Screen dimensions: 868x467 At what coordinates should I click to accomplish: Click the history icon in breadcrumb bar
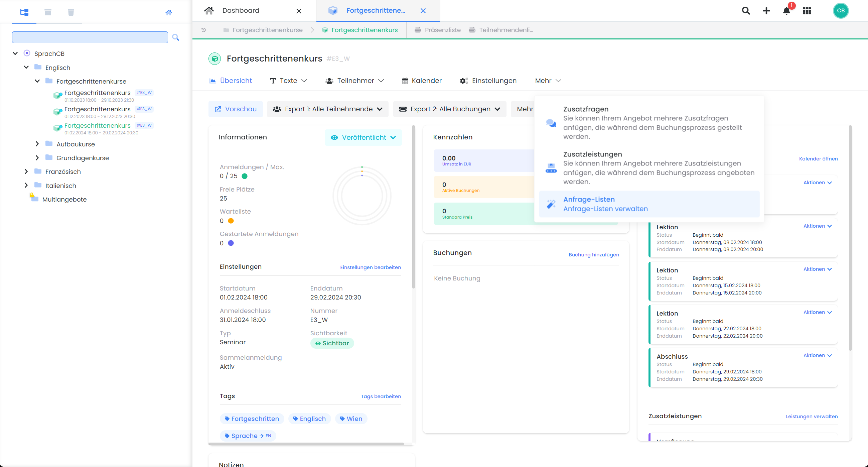tap(203, 30)
